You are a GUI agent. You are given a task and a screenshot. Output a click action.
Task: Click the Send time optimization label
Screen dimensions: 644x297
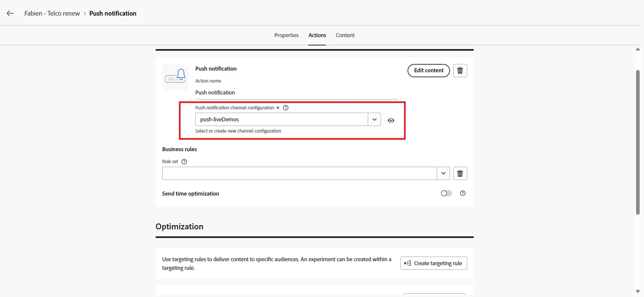click(191, 194)
